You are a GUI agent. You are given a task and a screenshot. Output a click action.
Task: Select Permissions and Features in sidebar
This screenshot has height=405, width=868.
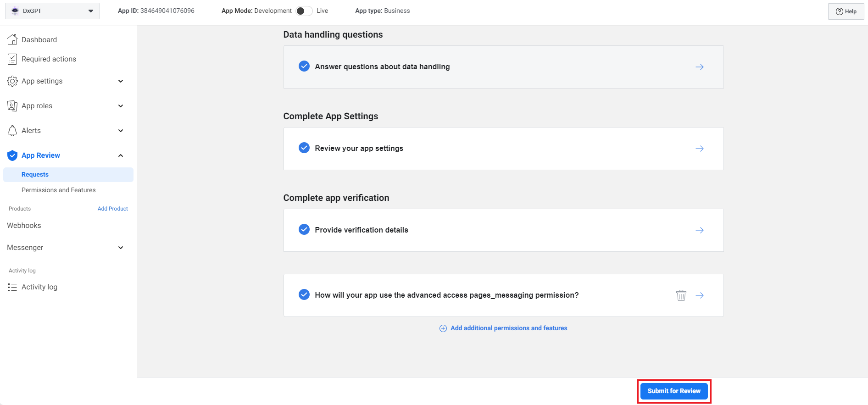(59, 190)
